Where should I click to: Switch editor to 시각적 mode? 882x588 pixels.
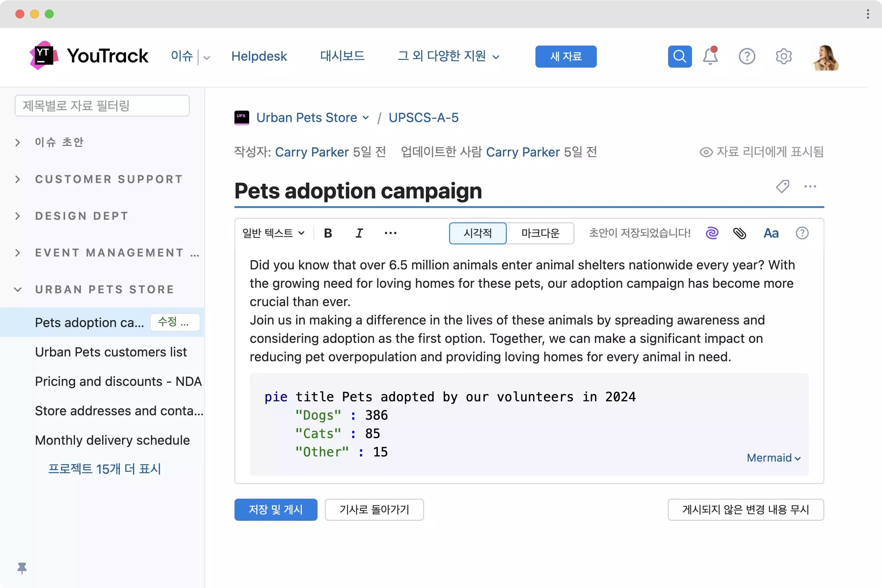coord(477,233)
